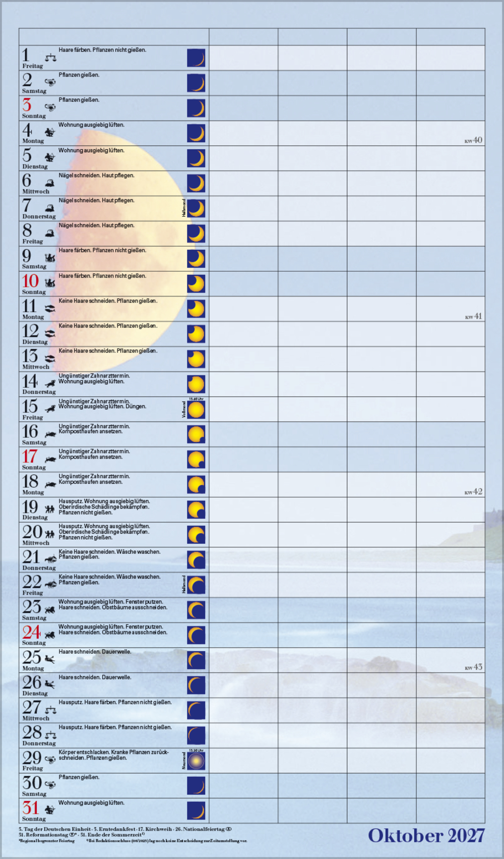Image resolution: width=504 pixels, height=859 pixels.
Task: Click the KW 40 week label
Action: (x=473, y=140)
